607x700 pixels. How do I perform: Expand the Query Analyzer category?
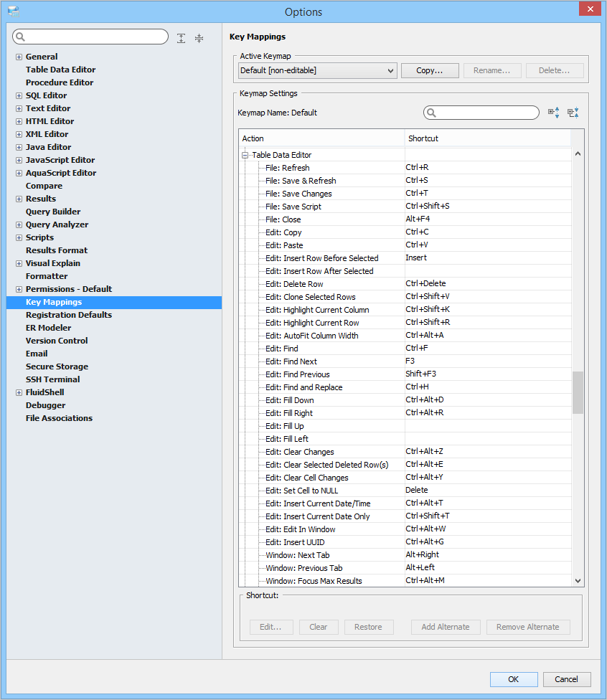click(x=19, y=225)
